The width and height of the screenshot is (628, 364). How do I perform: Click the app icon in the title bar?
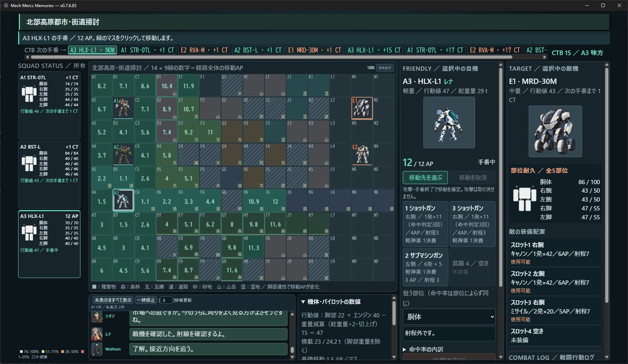(x=5, y=5)
